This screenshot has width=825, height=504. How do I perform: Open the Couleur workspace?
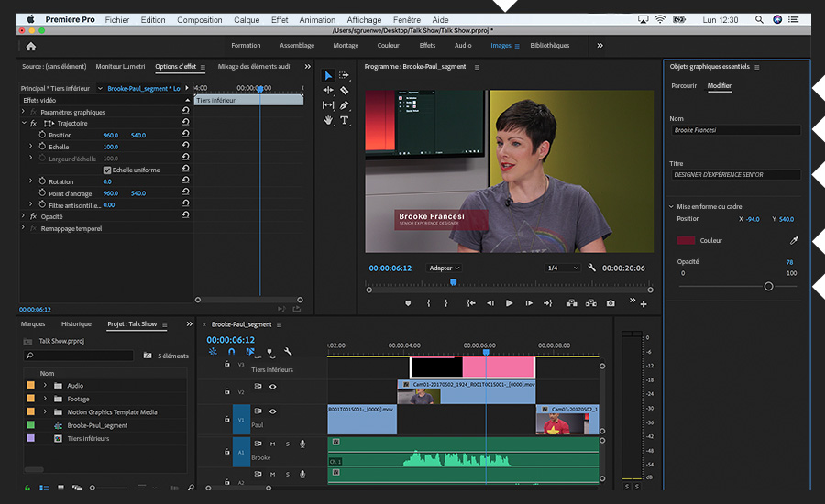coord(388,46)
